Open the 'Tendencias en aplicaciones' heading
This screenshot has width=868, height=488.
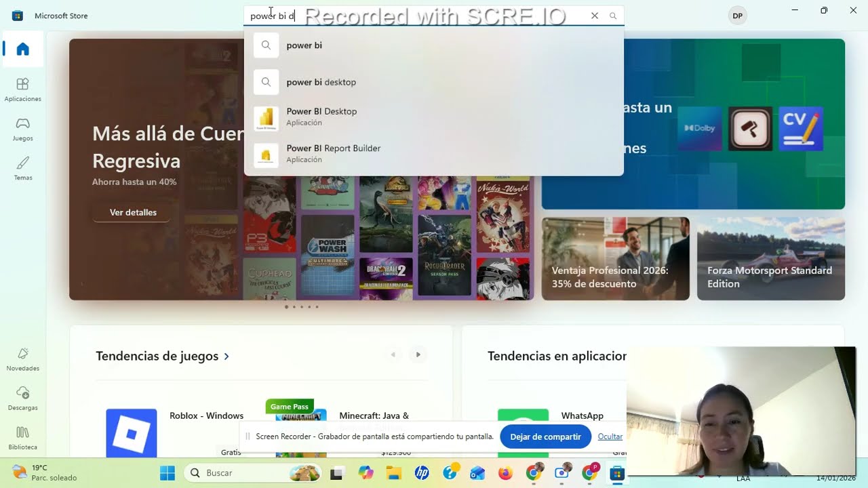(557, 356)
